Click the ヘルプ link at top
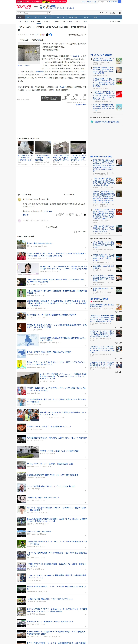Image resolution: width=138 pixels, height=644 pixels. pyautogui.click(x=94, y=2)
